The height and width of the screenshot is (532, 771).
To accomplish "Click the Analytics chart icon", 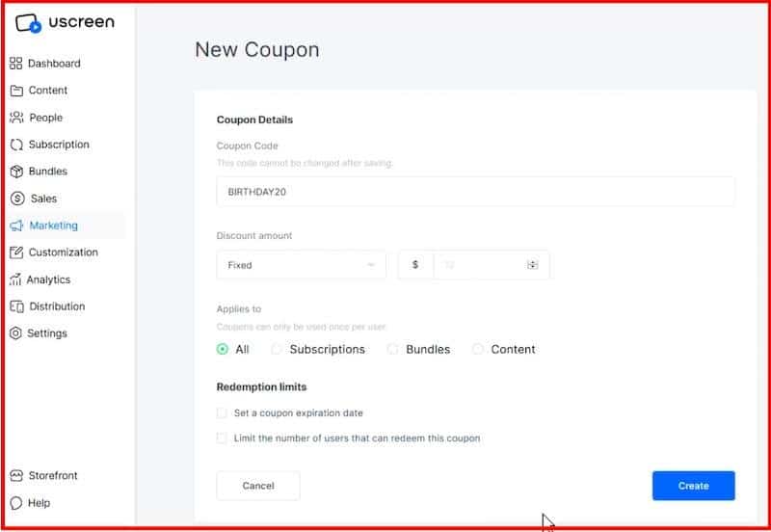I will [x=15, y=279].
